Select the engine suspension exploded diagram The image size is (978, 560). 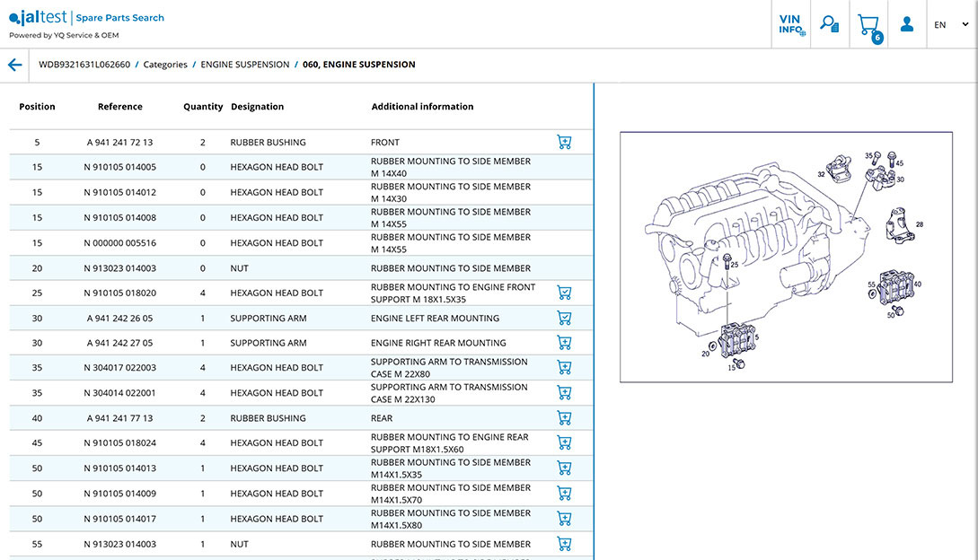(x=786, y=257)
